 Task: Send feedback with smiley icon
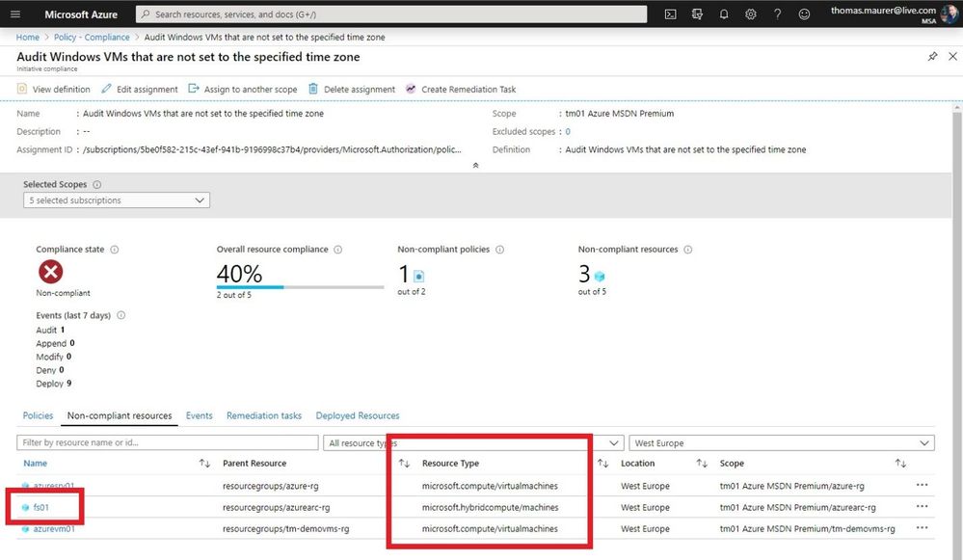click(x=804, y=14)
